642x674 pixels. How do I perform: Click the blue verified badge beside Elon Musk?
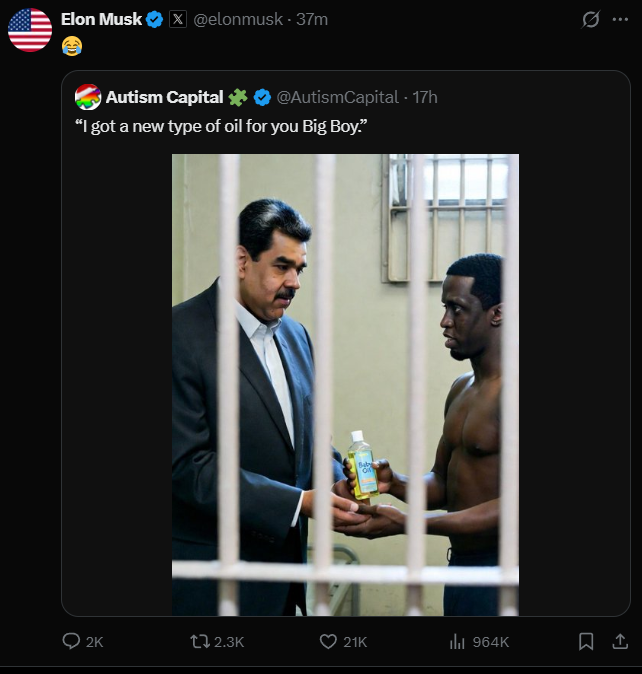[x=155, y=19]
